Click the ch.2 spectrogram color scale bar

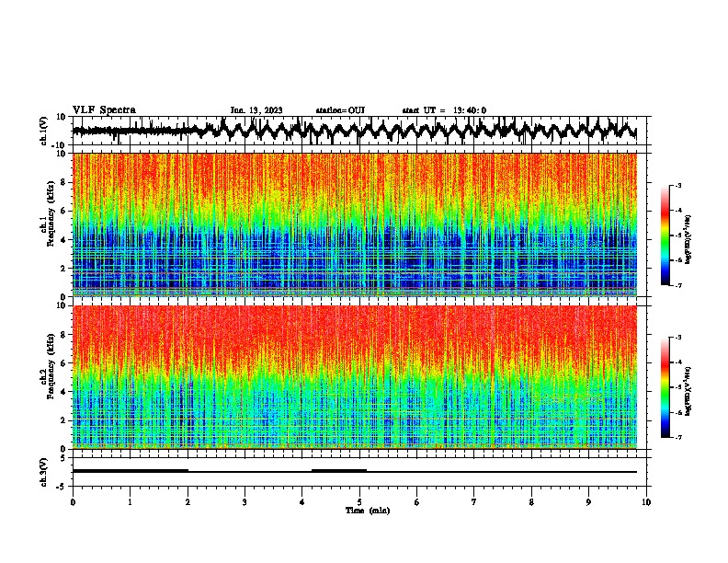(x=665, y=387)
